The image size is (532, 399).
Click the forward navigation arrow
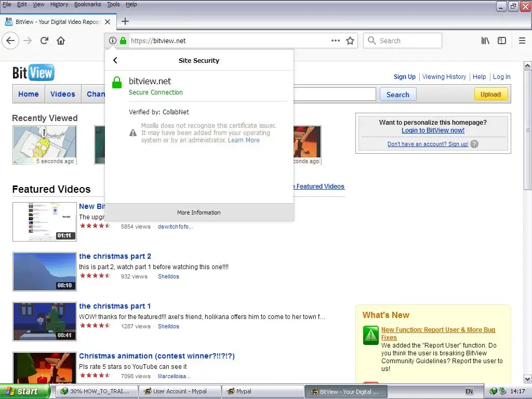28,41
